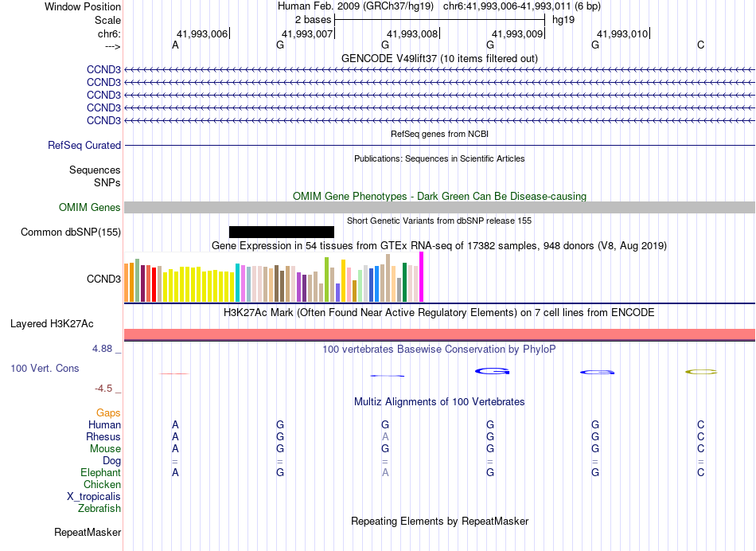Screen dimensions: 756x551
Task: Click '100 vertebrates Basewise Conservation by PhyloP' title
Action: tap(439, 349)
